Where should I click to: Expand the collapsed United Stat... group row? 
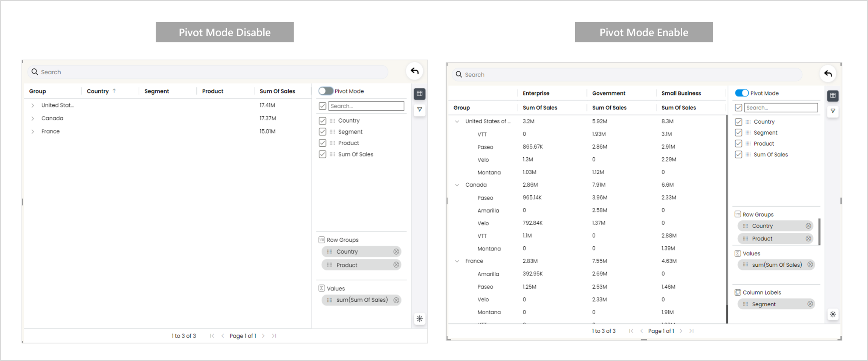pyautogui.click(x=33, y=106)
